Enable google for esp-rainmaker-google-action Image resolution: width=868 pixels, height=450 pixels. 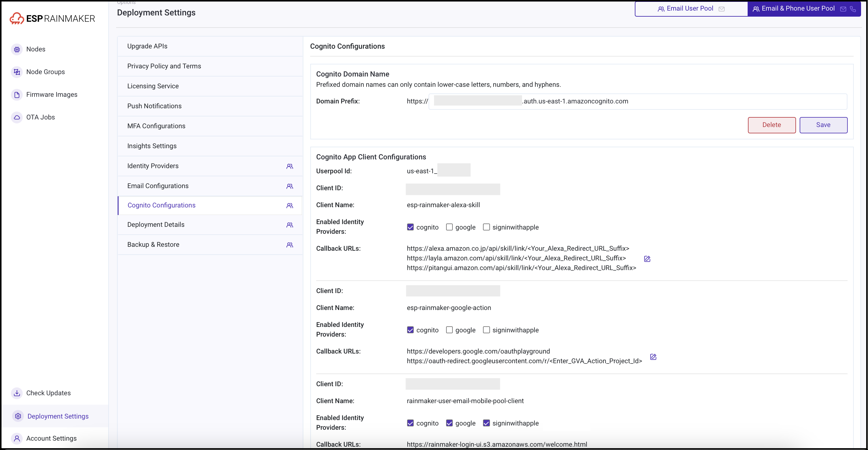coord(449,330)
